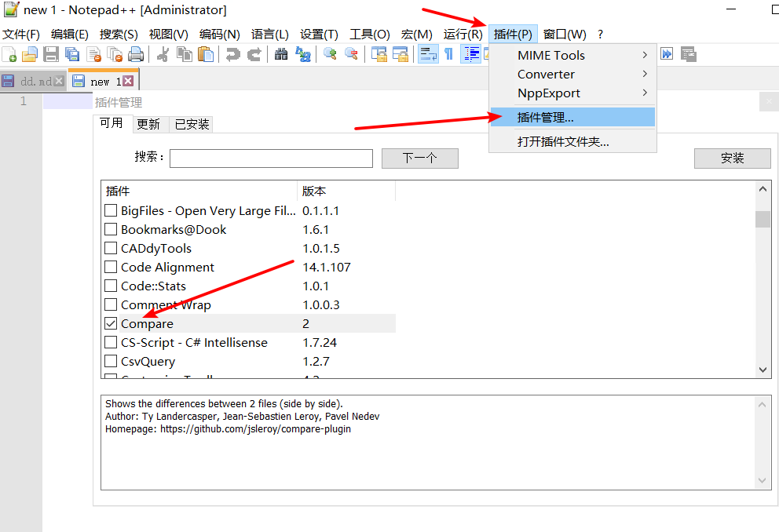
Task: Click the Redo arrow icon
Action: 254,54
